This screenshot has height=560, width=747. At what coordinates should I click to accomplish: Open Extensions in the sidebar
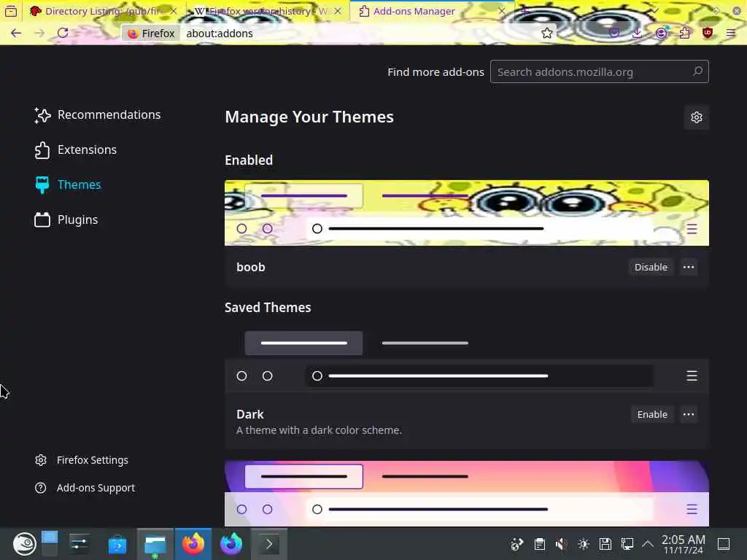pyautogui.click(x=76, y=149)
